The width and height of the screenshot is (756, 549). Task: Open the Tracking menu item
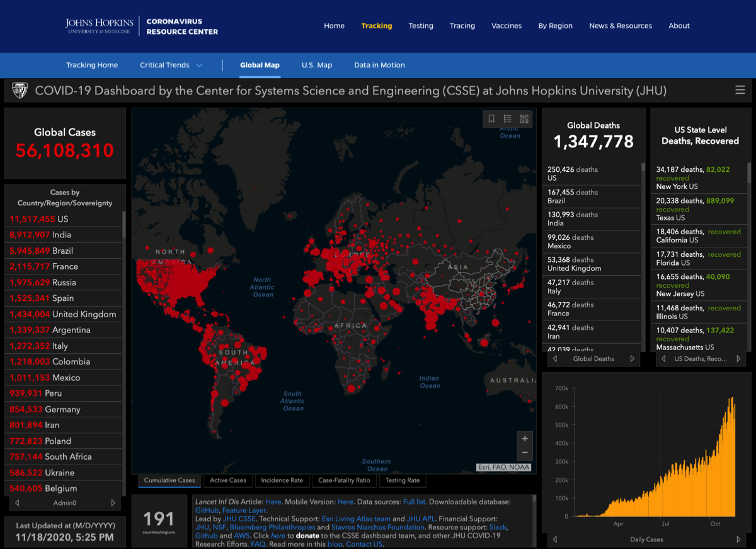coord(377,26)
